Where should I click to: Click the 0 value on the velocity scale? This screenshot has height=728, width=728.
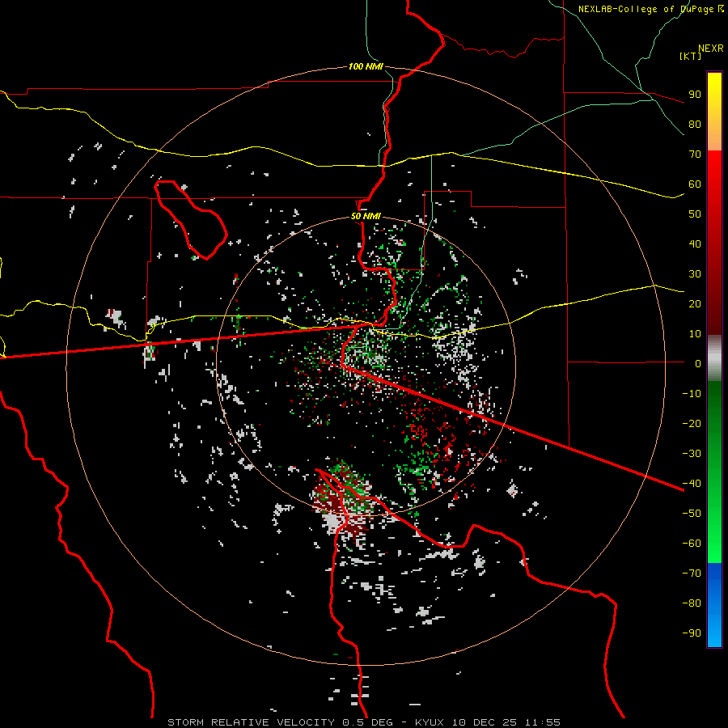[x=698, y=363]
